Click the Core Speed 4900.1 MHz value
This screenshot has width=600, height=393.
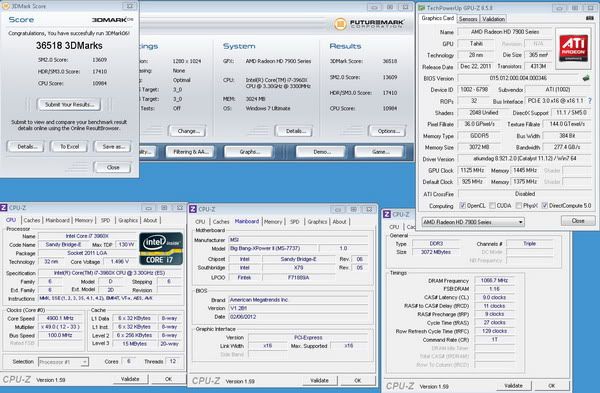60,318
